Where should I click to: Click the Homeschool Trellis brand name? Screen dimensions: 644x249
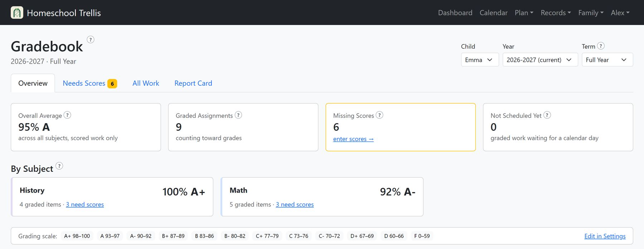tap(64, 13)
